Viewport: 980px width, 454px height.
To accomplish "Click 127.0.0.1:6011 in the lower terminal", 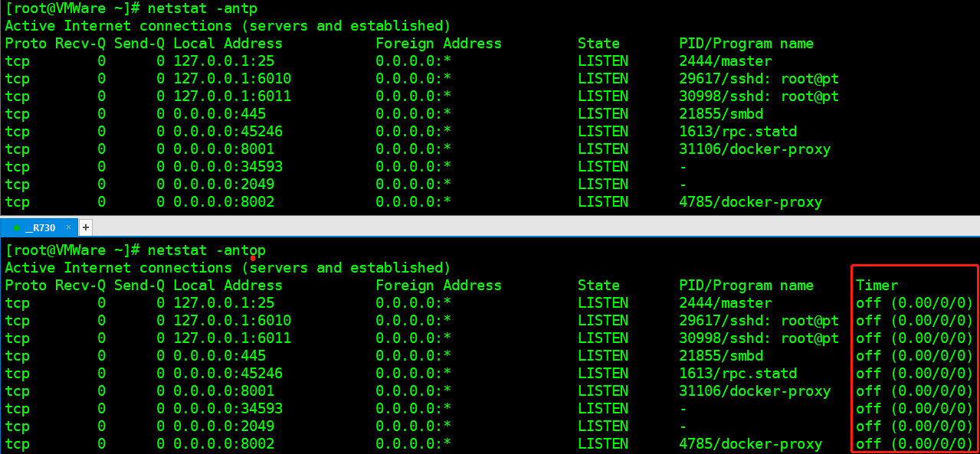I will (x=232, y=338).
